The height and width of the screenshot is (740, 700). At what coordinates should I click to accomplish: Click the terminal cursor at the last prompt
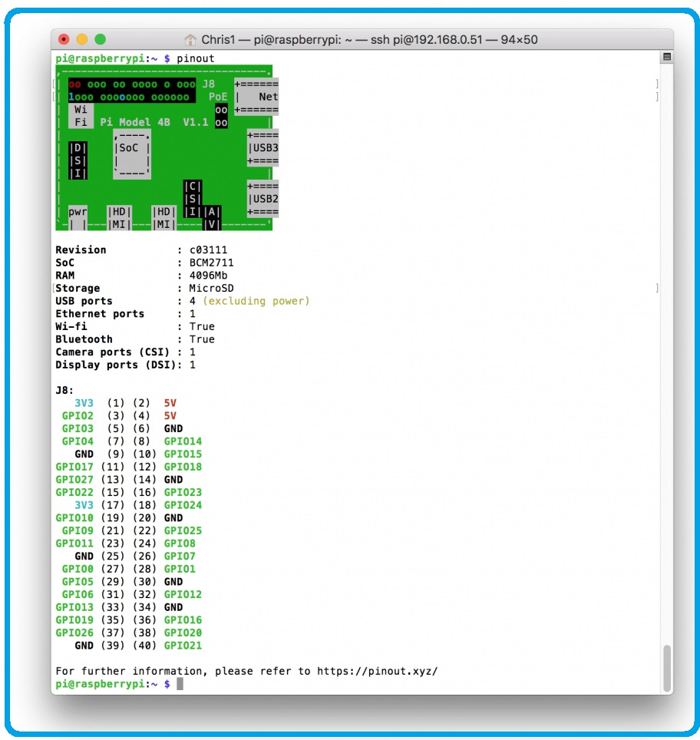pos(180,684)
